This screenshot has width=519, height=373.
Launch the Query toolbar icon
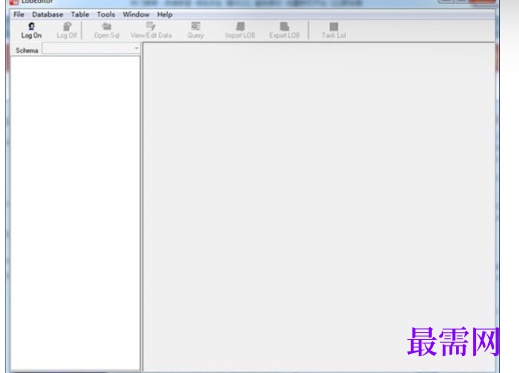tap(196, 26)
